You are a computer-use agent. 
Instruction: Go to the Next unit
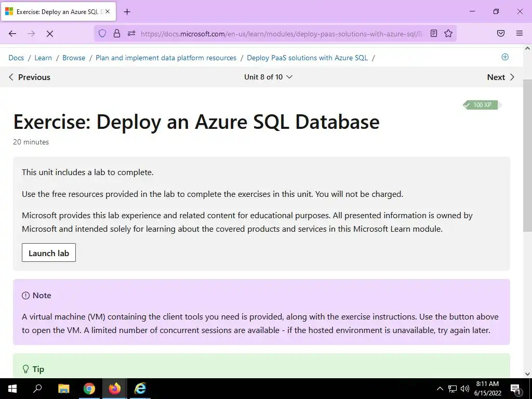tap(501, 77)
